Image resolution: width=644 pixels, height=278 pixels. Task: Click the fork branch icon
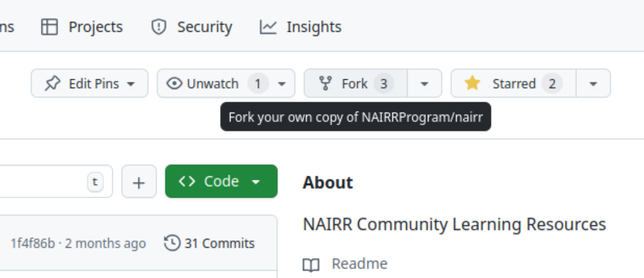(x=325, y=84)
